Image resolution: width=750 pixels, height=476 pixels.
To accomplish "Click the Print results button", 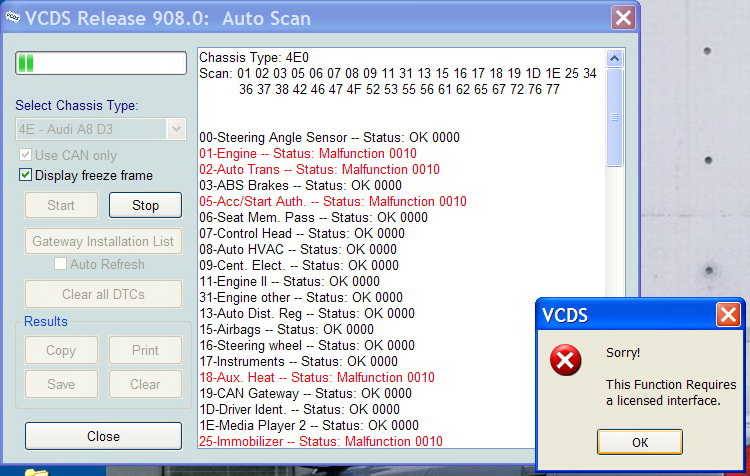I will 145,351.
